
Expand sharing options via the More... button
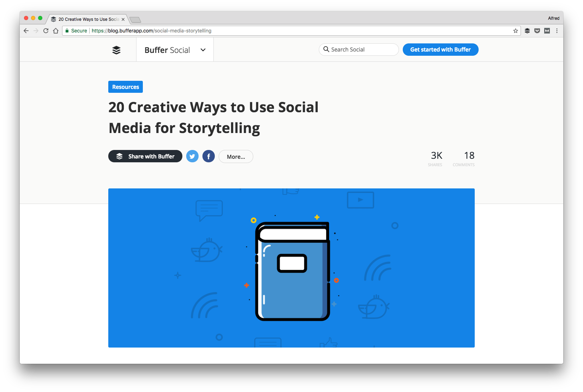[x=236, y=156]
